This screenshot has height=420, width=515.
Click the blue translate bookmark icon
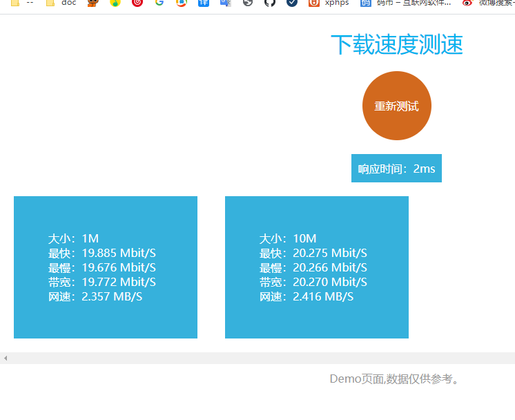click(204, 3)
